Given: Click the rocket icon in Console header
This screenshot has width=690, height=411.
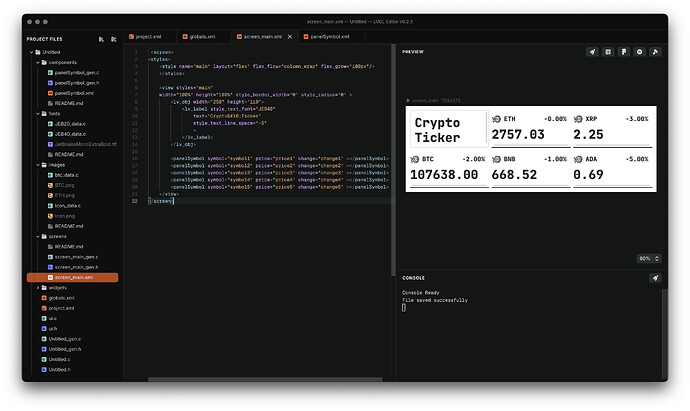Looking at the screenshot, I should (x=655, y=278).
